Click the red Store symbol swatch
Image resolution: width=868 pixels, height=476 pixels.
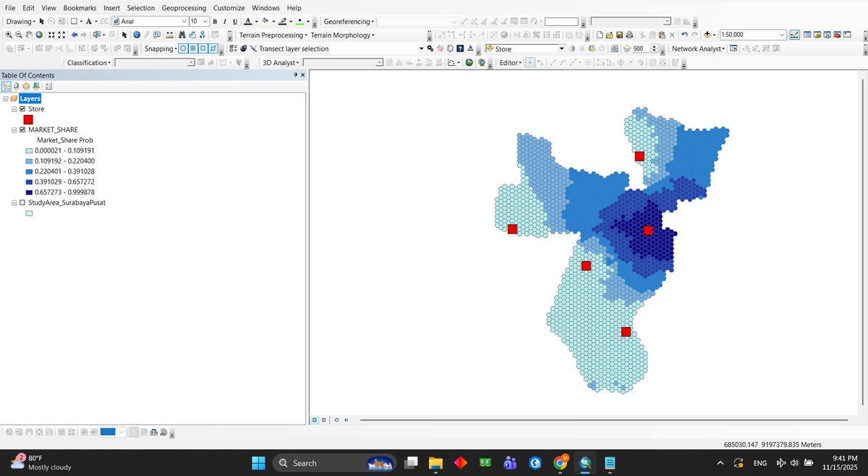click(x=28, y=119)
